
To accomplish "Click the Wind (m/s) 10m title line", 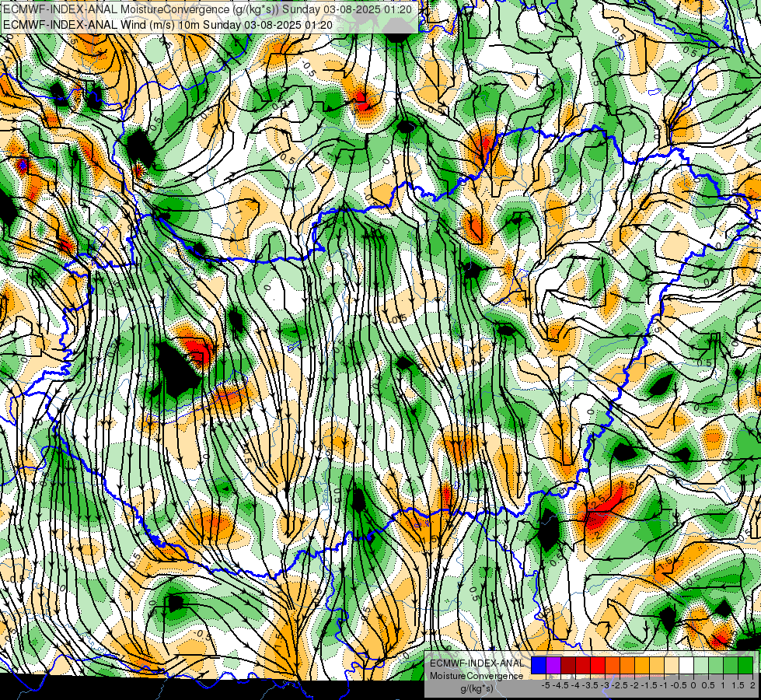I will [x=168, y=24].
